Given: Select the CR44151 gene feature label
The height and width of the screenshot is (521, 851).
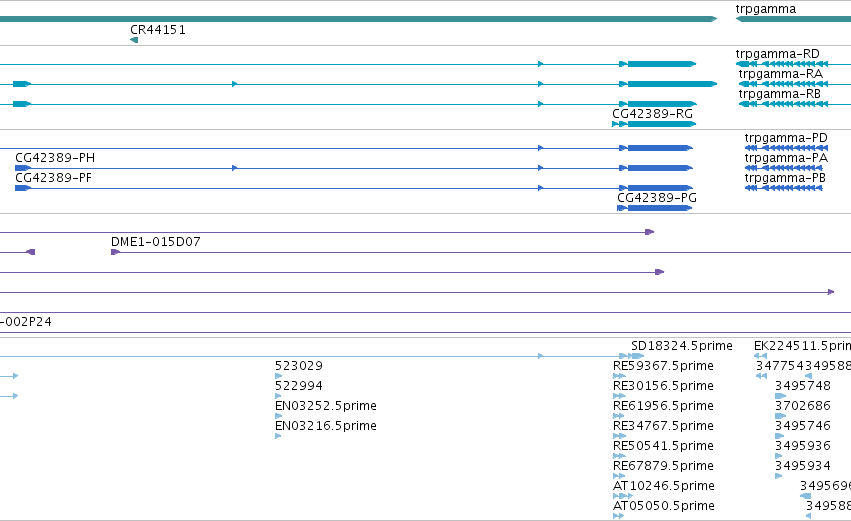Looking at the screenshot, I should tap(158, 30).
